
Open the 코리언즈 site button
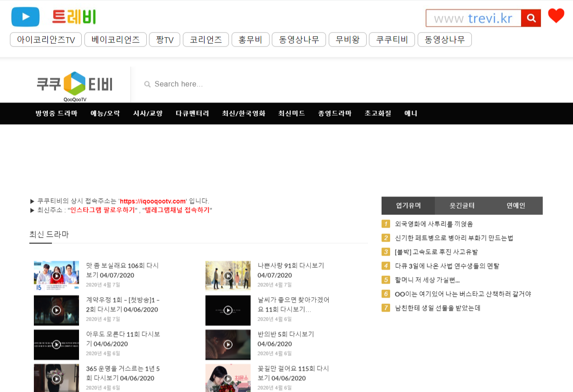(206, 40)
